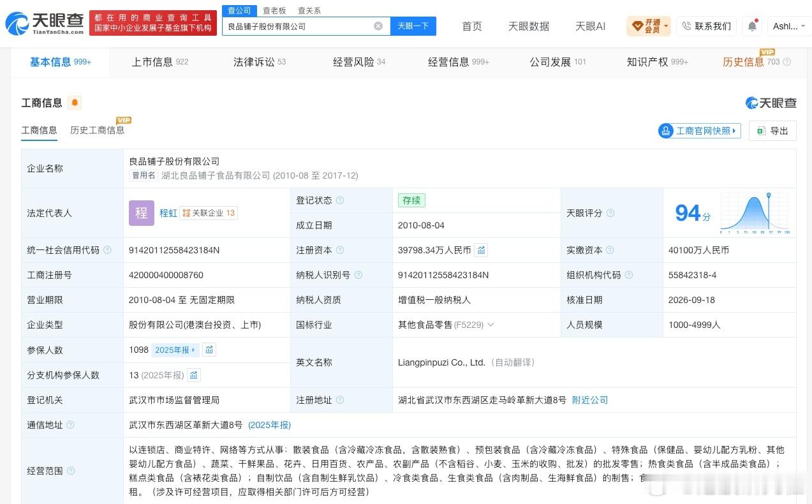Open 天眼数据 in top navigation
Viewport: 812px width, 504px height.
pos(529,26)
